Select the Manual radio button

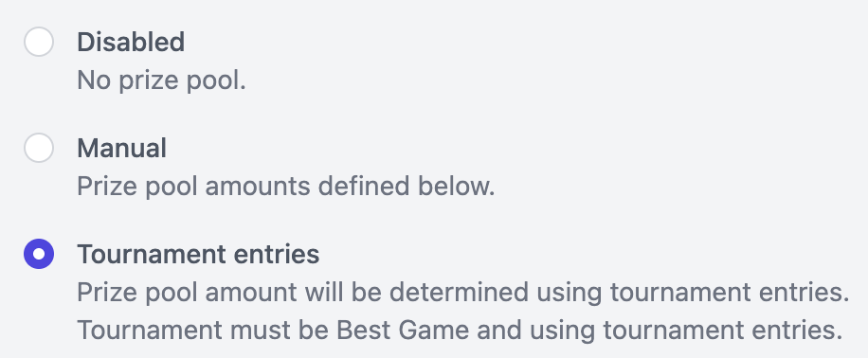(x=39, y=148)
